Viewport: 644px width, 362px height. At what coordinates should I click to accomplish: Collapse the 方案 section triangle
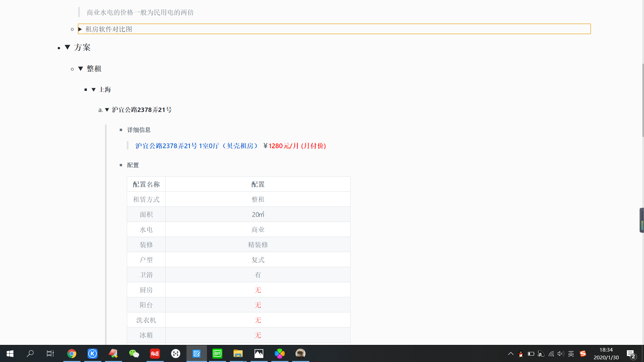click(x=67, y=47)
